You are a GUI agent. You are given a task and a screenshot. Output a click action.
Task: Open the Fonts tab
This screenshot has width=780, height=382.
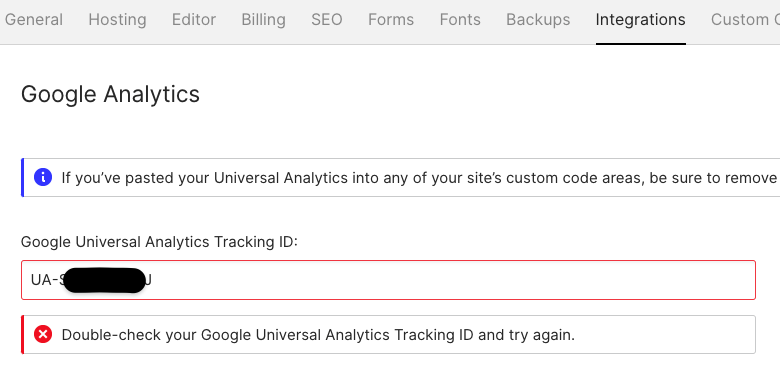(x=460, y=20)
